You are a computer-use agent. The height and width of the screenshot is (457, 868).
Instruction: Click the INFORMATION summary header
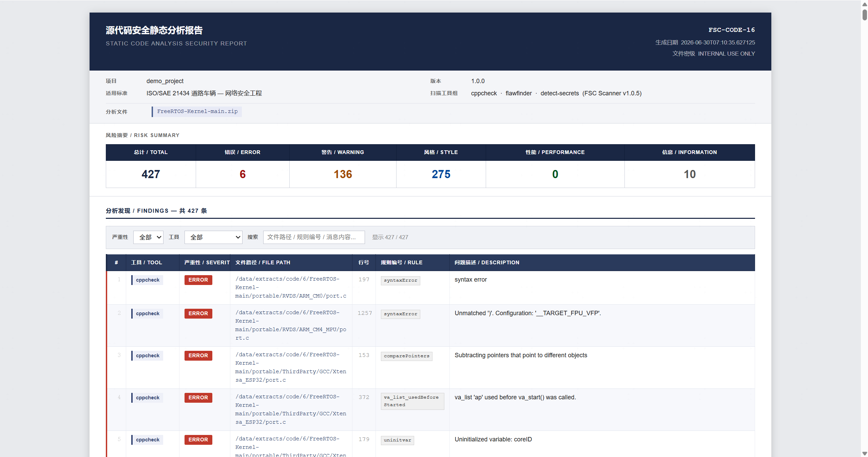point(690,152)
